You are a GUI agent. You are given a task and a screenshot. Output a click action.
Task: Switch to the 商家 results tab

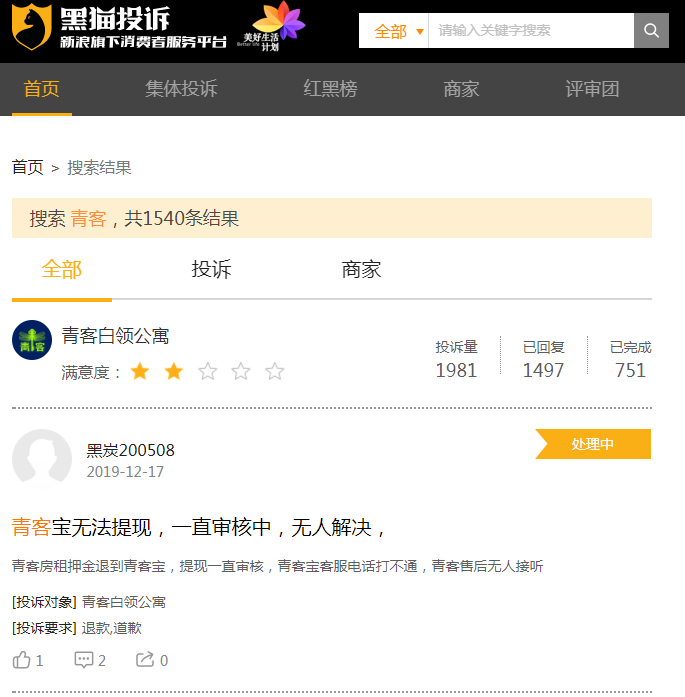tap(361, 270)
